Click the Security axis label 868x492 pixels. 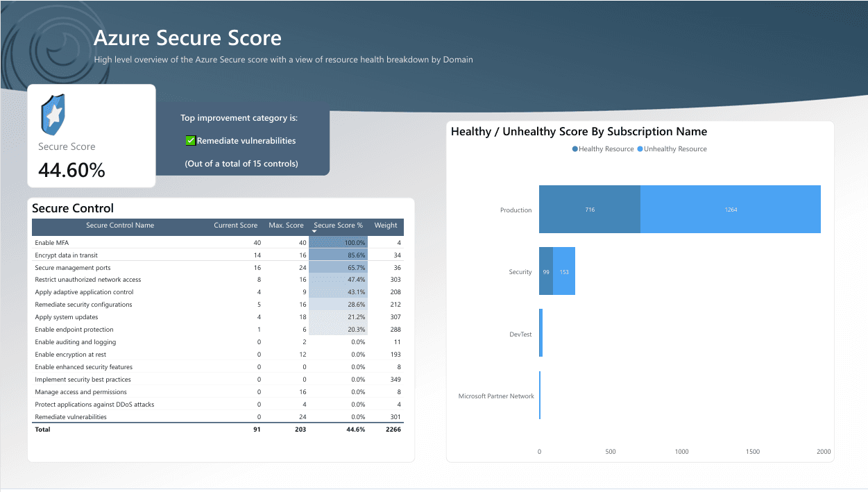pyautogui.click(x=520, y=272)
